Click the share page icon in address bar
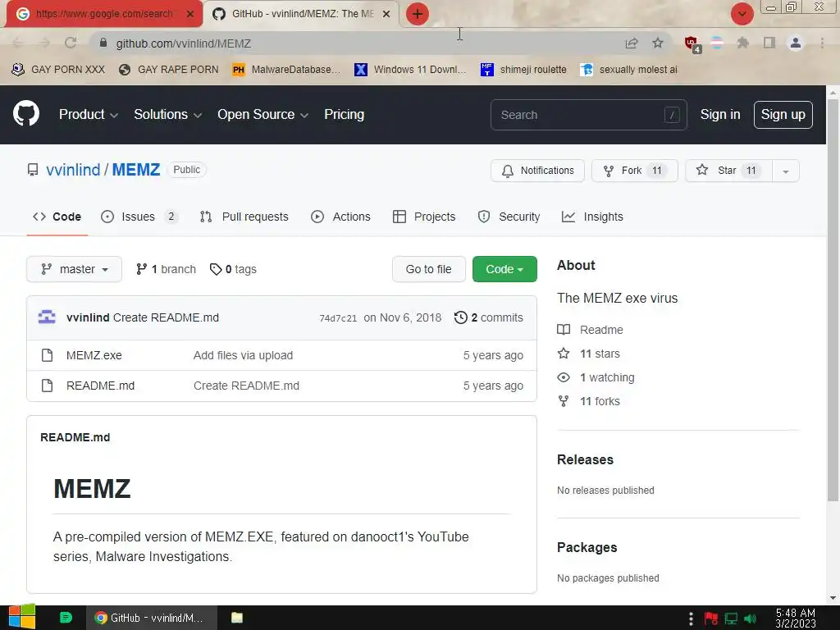The image size is (840, 630). [x=632, y=43]
